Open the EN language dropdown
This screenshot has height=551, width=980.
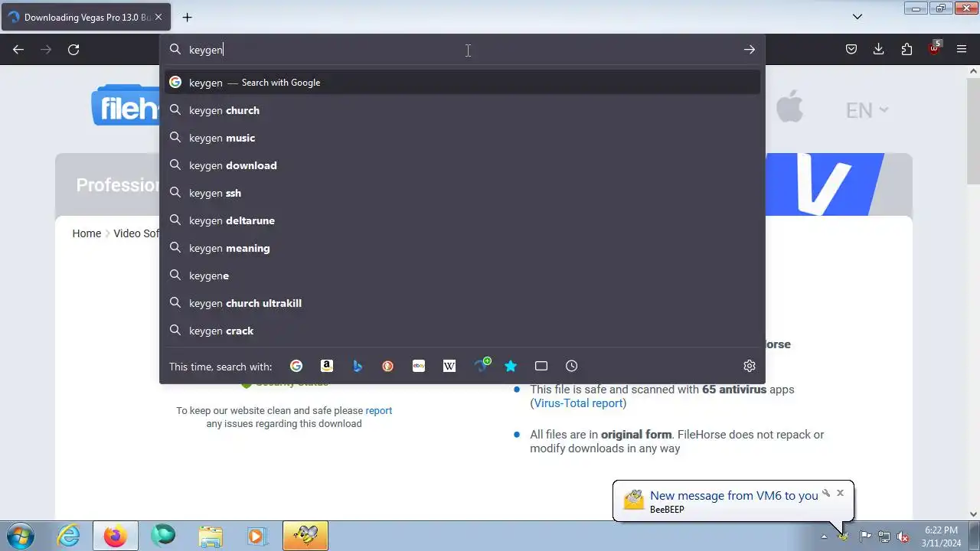click(x=867, y=110)
